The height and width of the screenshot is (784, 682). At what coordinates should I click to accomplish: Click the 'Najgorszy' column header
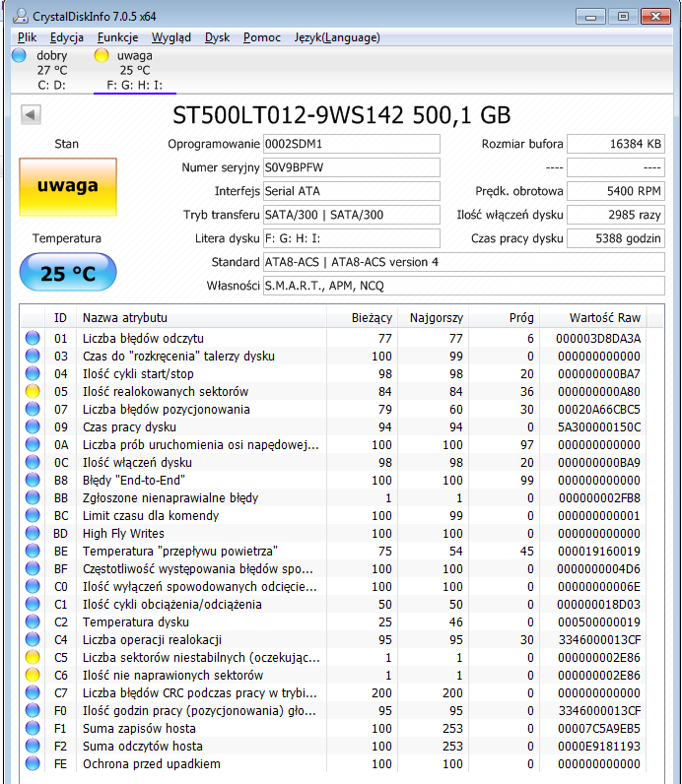click(x=434, y=318)
